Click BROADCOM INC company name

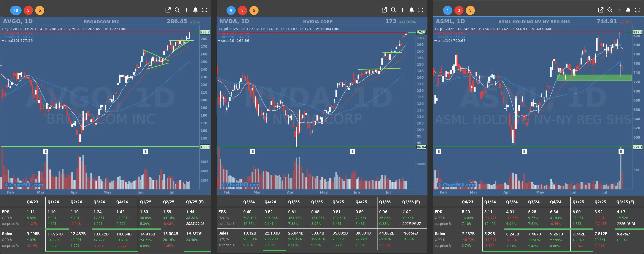(x=102, y=22)
